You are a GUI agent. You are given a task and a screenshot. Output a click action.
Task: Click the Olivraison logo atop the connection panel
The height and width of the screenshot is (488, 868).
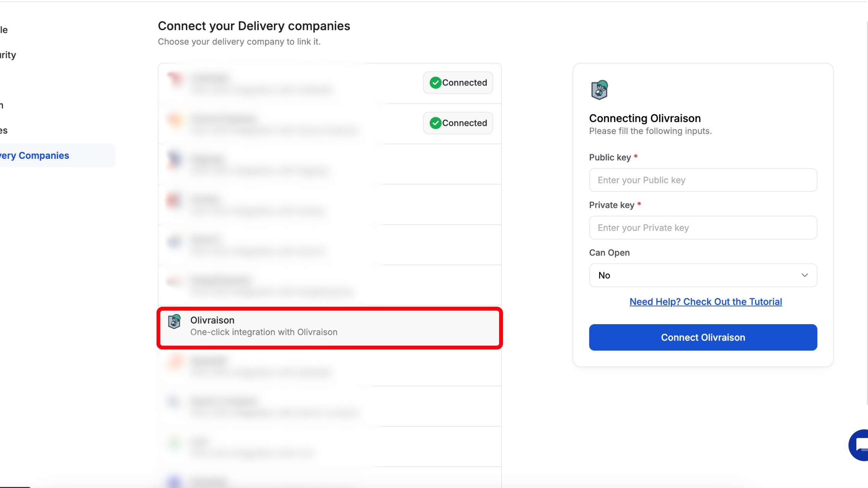tap(599, 89)
